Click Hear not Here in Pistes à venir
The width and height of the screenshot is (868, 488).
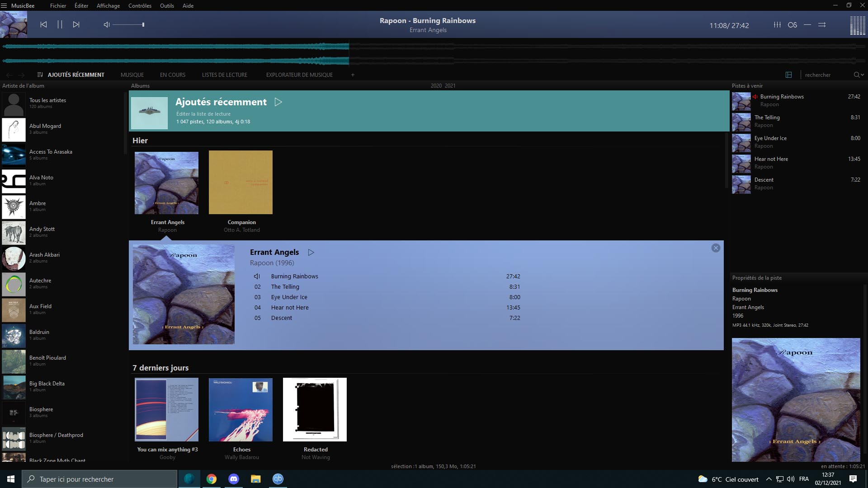click(x=797, y=163)
